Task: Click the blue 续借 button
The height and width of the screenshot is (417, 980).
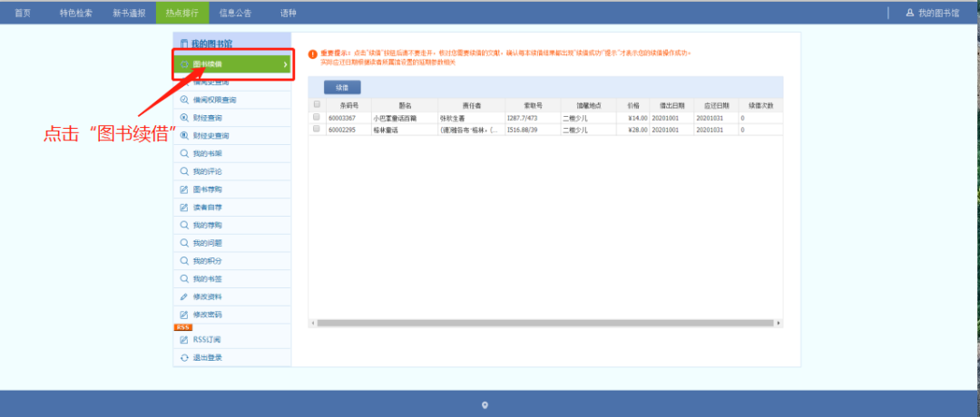Action: coord(342,87)
